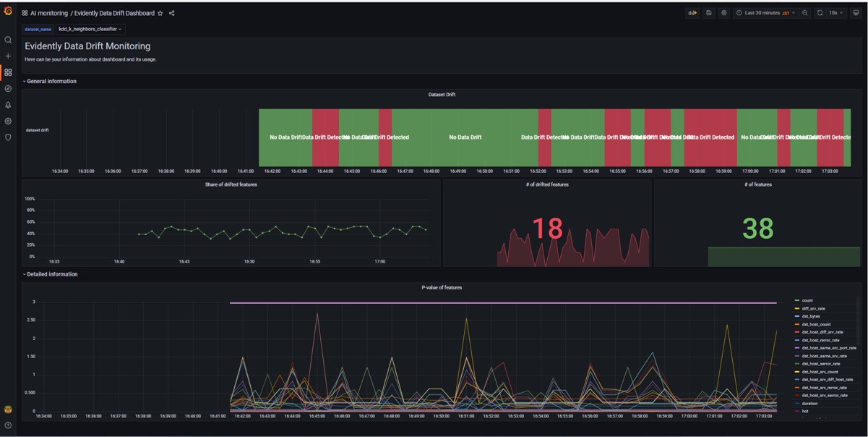Click the Evidently Data Drift Monitoring heading
Viewport: 868px width, 437px height.
tap(87, 46)
